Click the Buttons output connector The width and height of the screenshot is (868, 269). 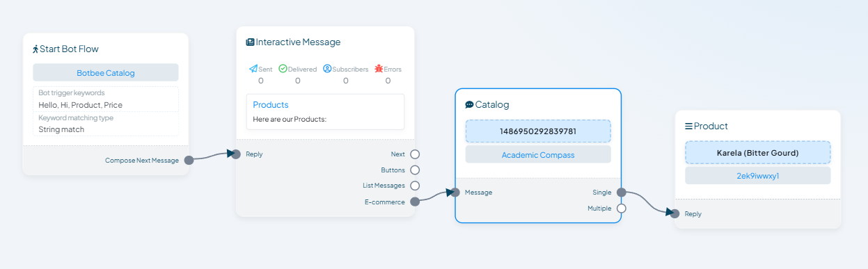tap(415, 170)
